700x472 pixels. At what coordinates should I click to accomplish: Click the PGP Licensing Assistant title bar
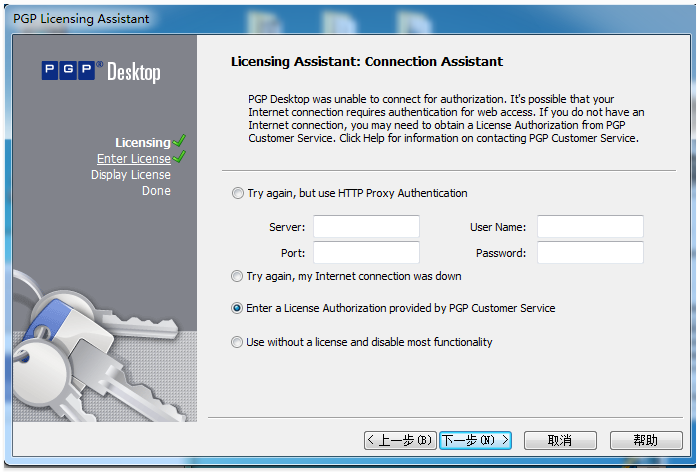click(x=350, y=19)
